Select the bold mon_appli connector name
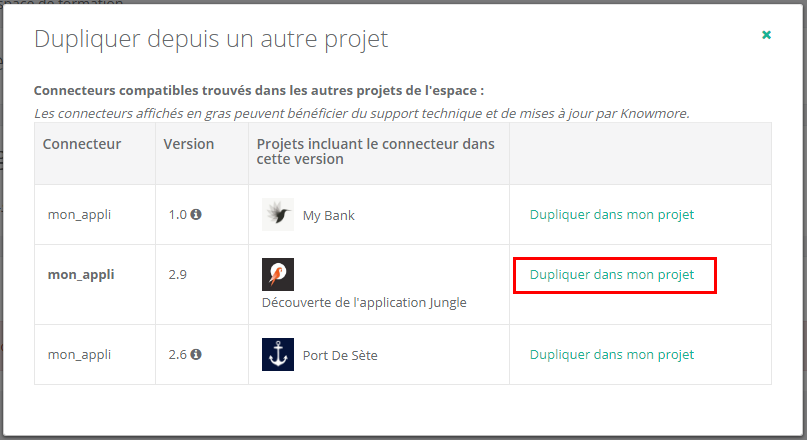807x440 pixels. 81,274
